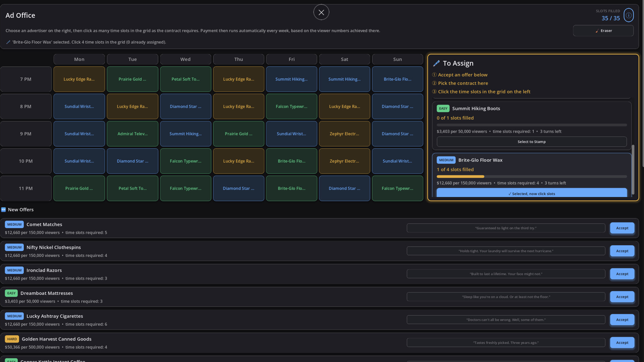
Task: Click the 9 PM row label
Action: pyautogui.click(x=26, y=134)
